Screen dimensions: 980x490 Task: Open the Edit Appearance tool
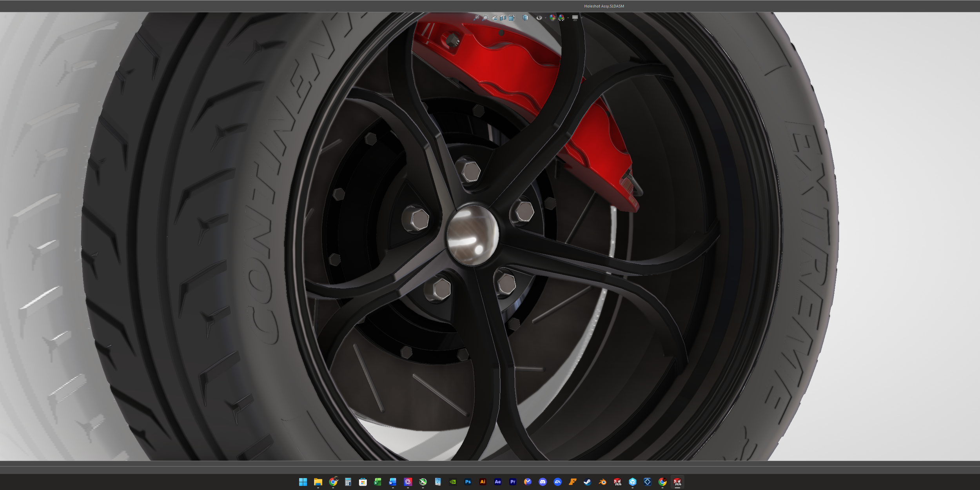coord(552,18)
